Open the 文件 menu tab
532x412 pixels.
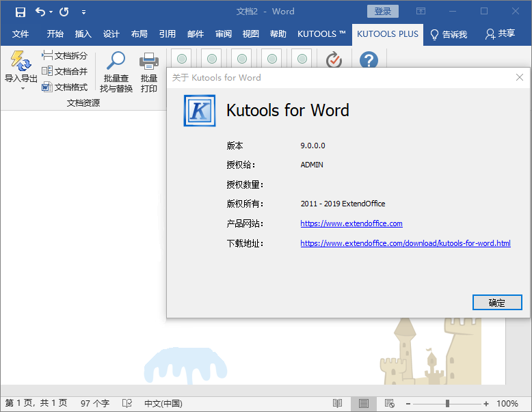point(21,34)
